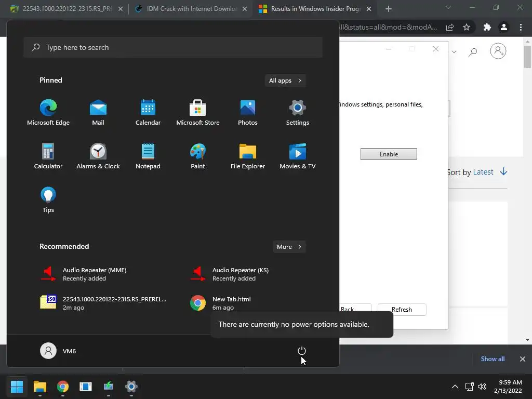Show More recommended items
Screen dimensions: 532x399
(289, 247)
